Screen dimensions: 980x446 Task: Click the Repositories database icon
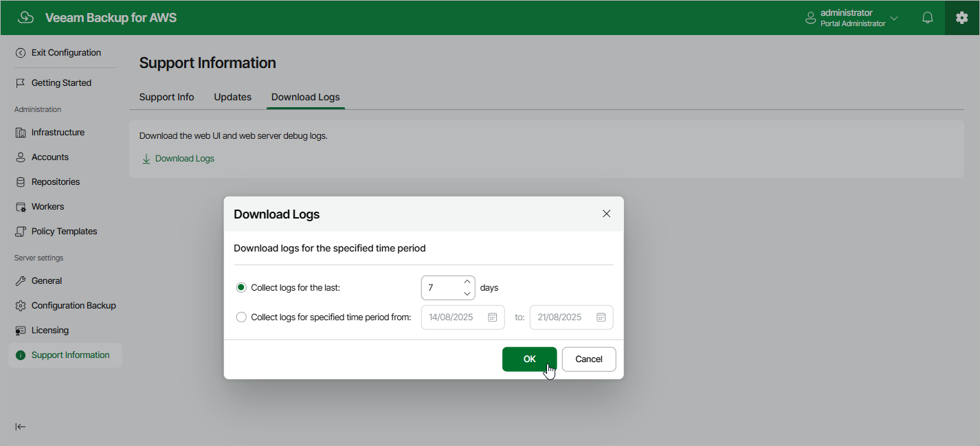(21, 182)
